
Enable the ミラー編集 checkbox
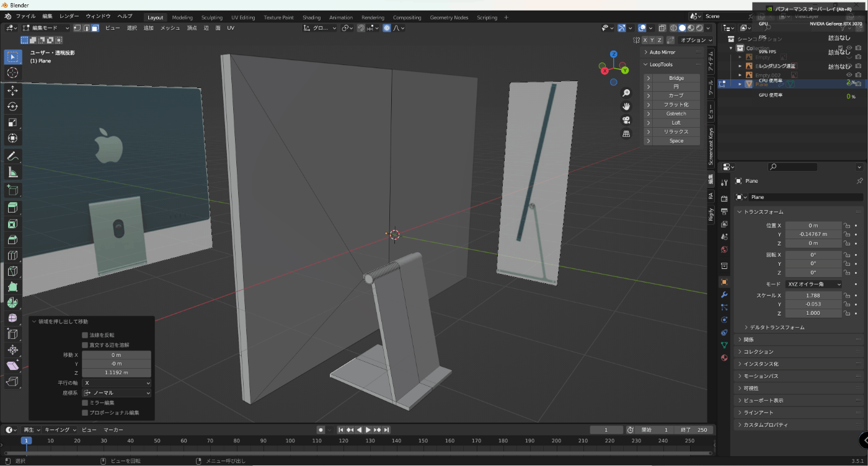point(85,402)
